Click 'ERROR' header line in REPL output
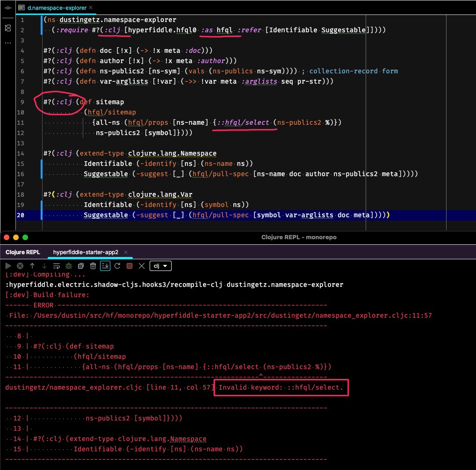The image size is (476, 470). click(x=43, y=305)
